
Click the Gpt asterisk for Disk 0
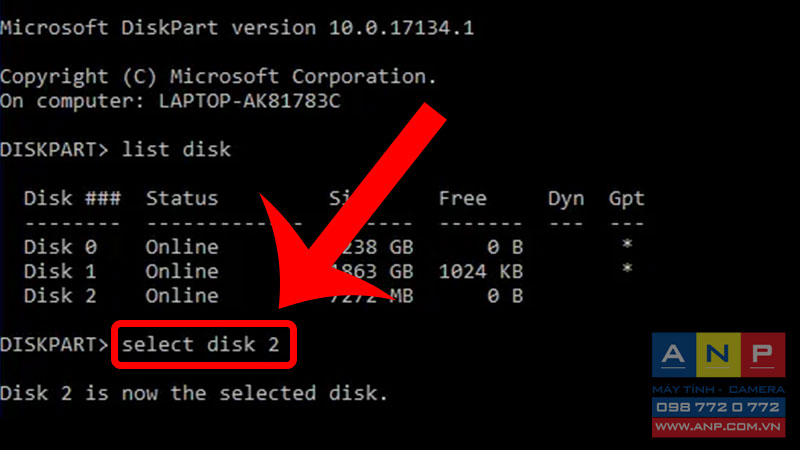627,245
